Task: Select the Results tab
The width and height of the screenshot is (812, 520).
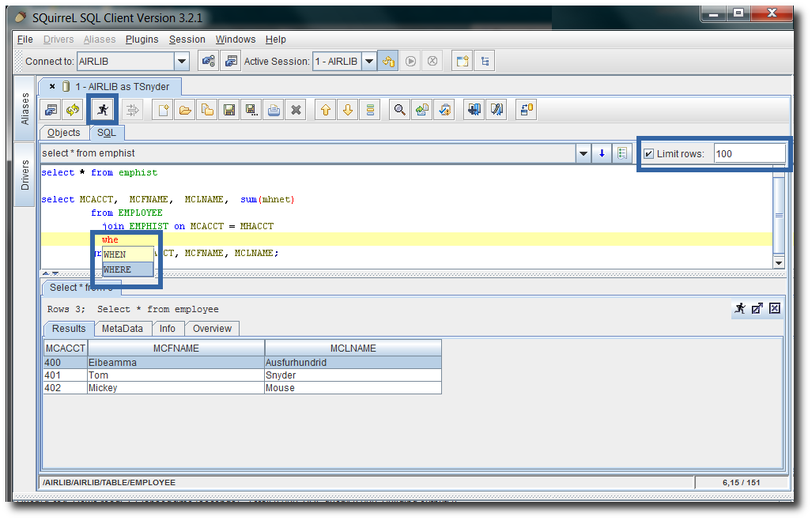Action: pos(69,329)
